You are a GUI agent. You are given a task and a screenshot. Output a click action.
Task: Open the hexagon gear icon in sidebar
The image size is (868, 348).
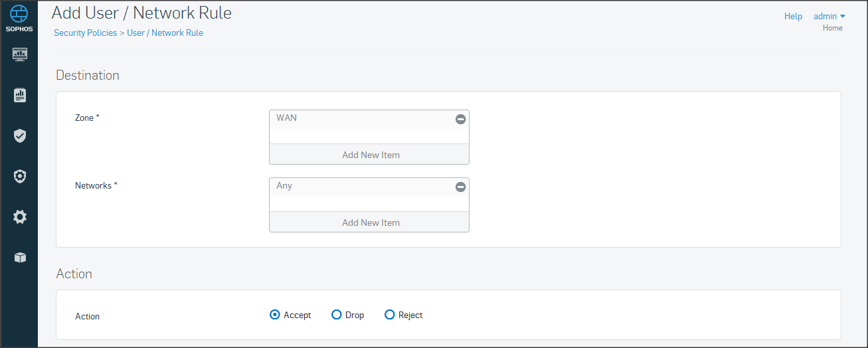[x=19, y=177]
